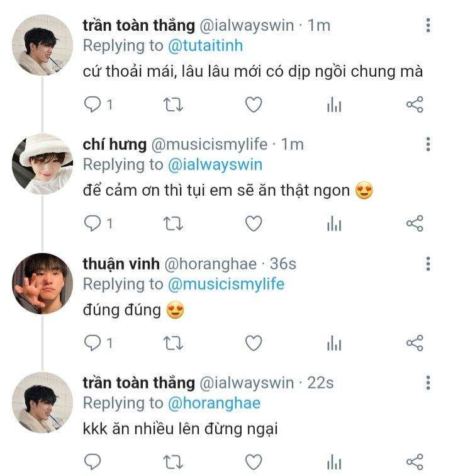The width and height of the screenshot is (453, 476).
Task: View analytics for chí hưng's tweet
Action: pyautogui.click(x=333, y=224)
